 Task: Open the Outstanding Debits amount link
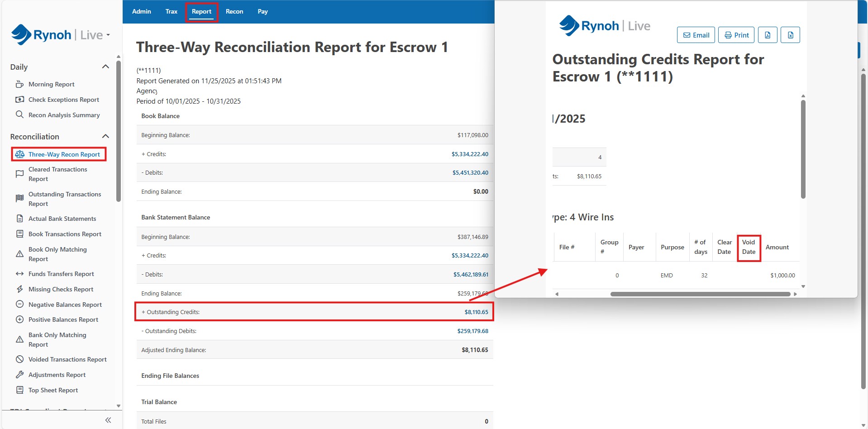point(472,331)
